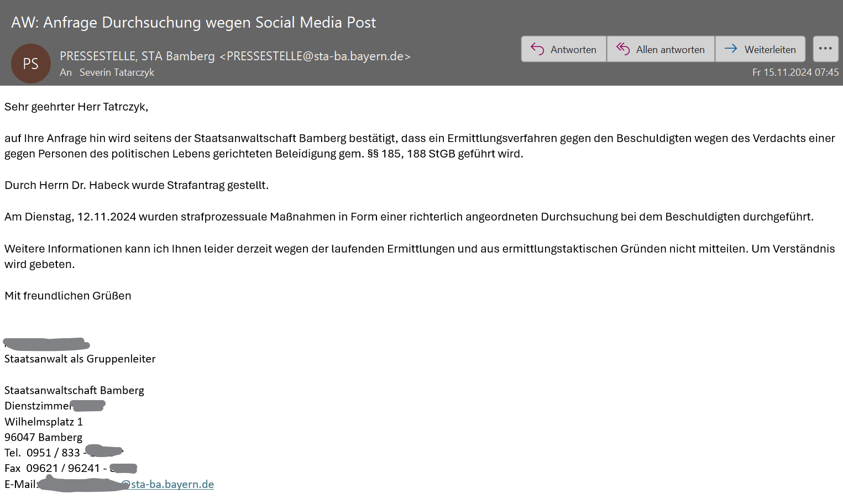
Task: Select recipient Severin Tatarczyk
Action: pyautogui.click(x=117, y=72)
